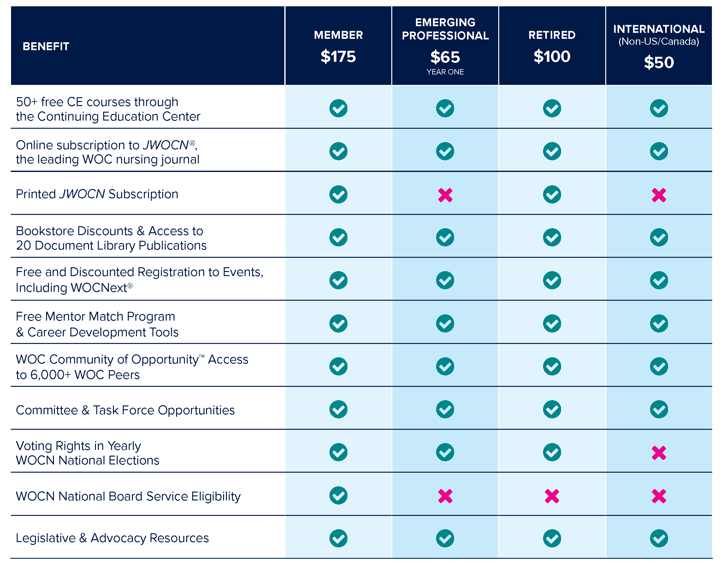Image resolution: width=728 pixels, height=573 pixels.
Task: Click the International X for Printed JWOCN Subscription
Action: click(659, 195)
